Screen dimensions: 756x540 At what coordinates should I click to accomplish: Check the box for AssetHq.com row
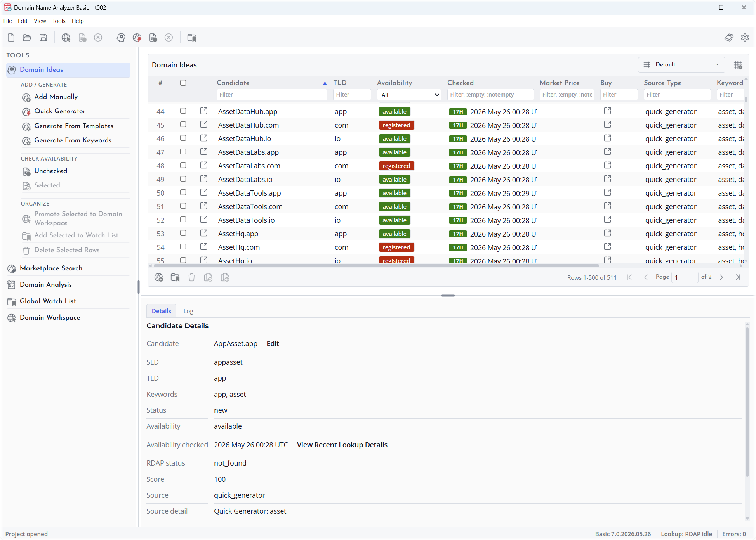click(x=183, y=247)
